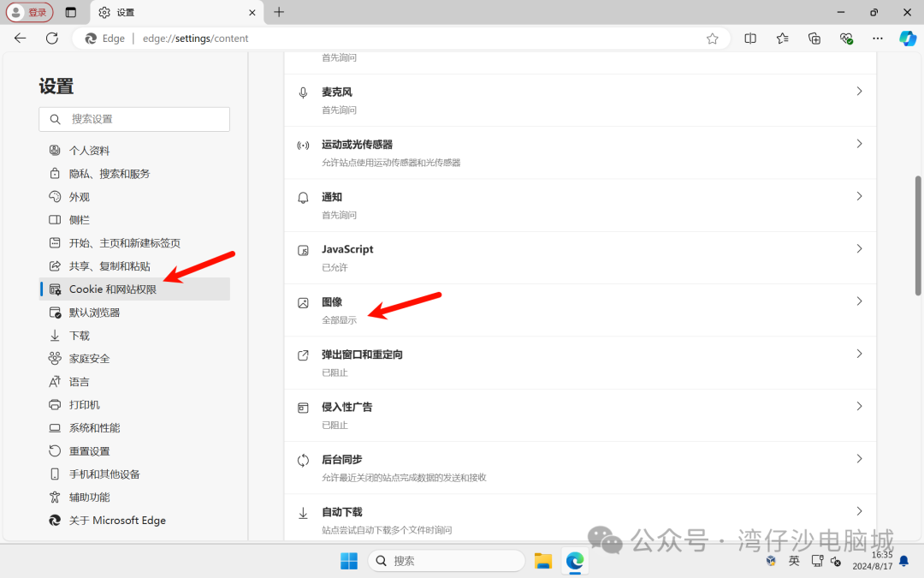Image resolution: width=924 pixels, height=578 pixels.
Task: Open the tab actions menu icon
Action: point(70,13)
